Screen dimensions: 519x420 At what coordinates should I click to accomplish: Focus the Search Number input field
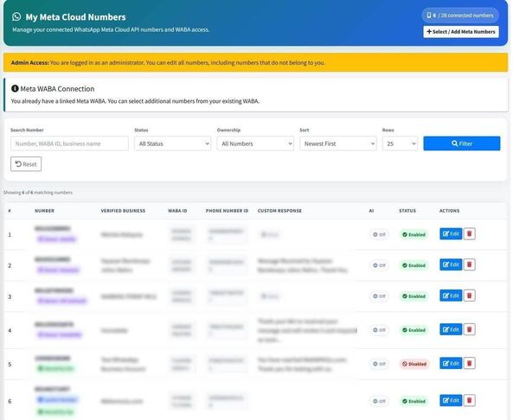point(69,143)
